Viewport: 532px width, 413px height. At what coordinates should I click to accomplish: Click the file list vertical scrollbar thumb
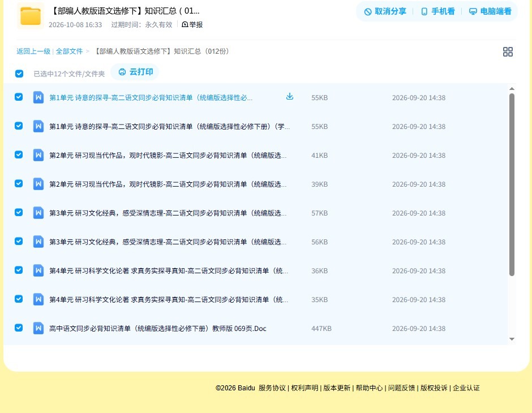point(512,185)
